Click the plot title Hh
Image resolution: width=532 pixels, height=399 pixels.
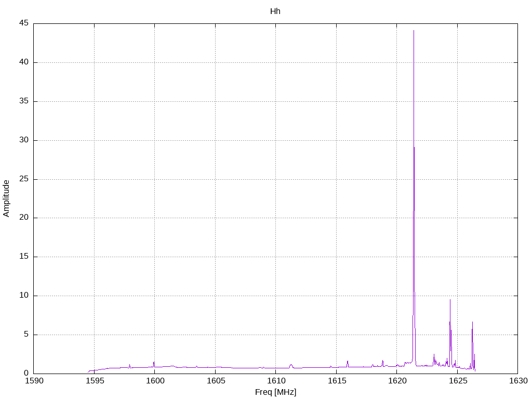pyautogui.click(x=275, y=11)
